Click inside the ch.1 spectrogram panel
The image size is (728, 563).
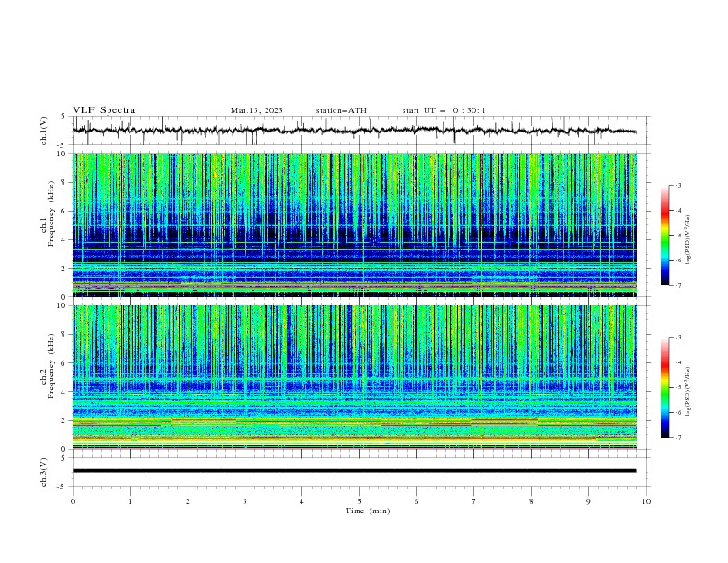pyautogui.click(x=355, y=224)
